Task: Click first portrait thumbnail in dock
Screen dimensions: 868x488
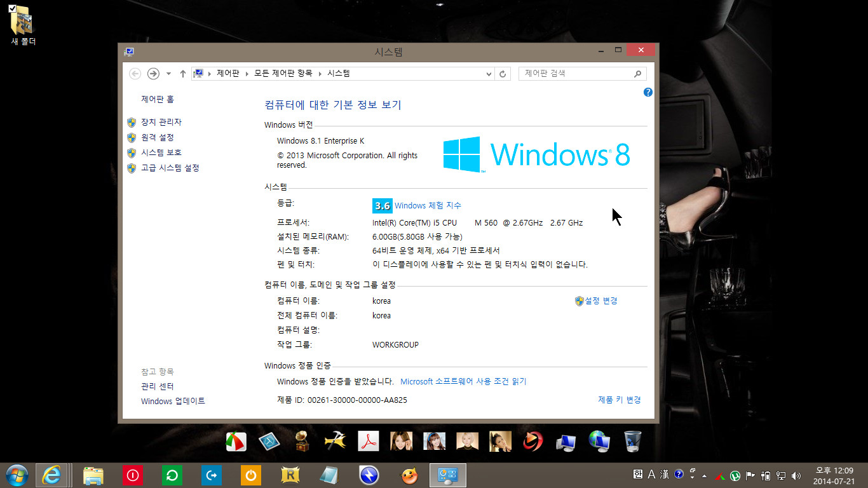Action: click(402, 441)
